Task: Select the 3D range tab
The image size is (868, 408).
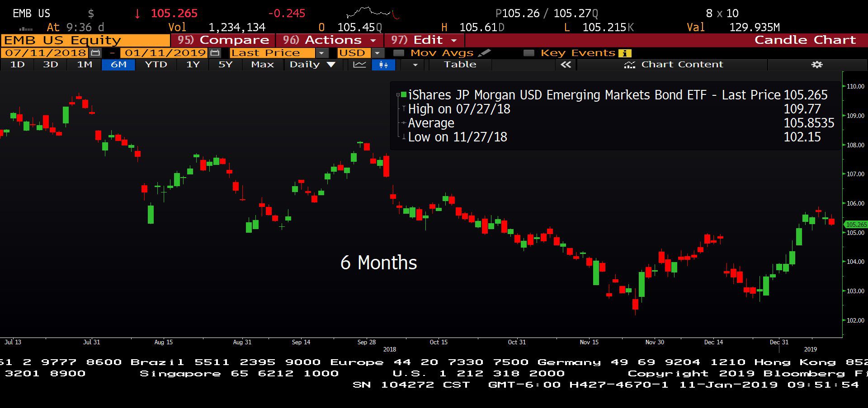Action: (x=51, y=65)
